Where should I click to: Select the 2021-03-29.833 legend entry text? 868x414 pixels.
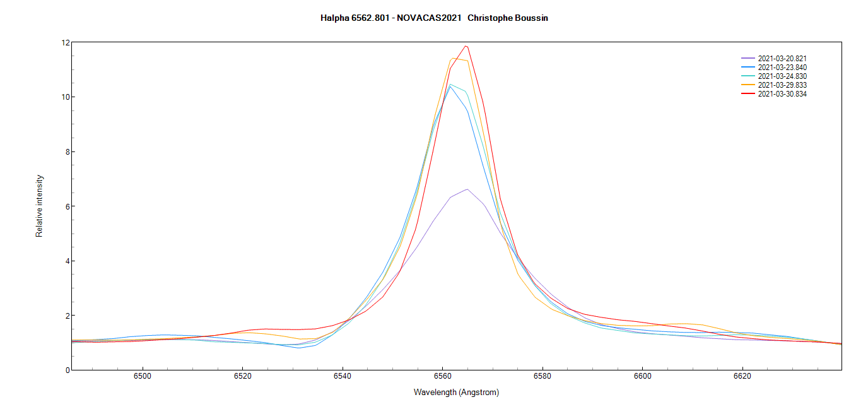coord(782,85)
